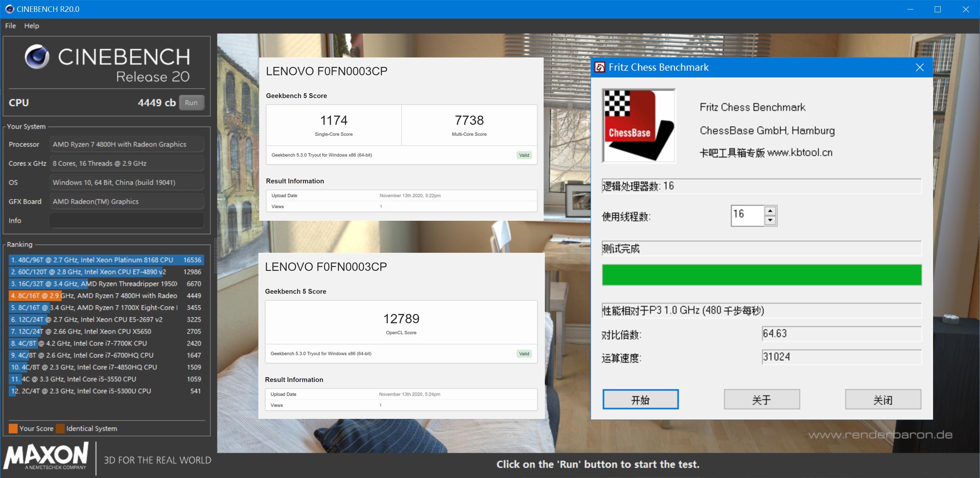Click the thread count down arrow stepper
This screenshot has width=980, height=478.
coord(770,220)
